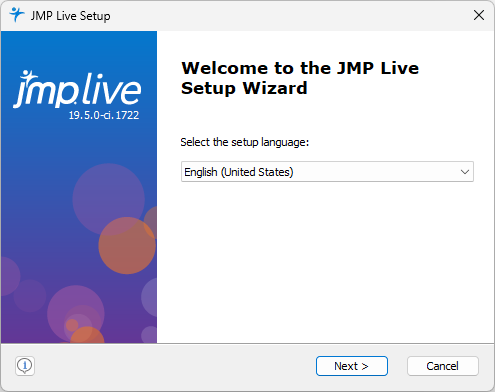495x392 pixels.
Task: Click the jmp live logo in sidebar
Action: point(77,89)
